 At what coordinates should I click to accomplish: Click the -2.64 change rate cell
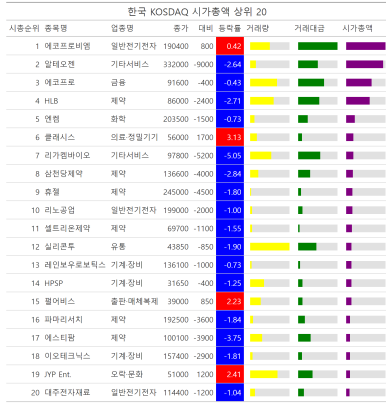230,64
